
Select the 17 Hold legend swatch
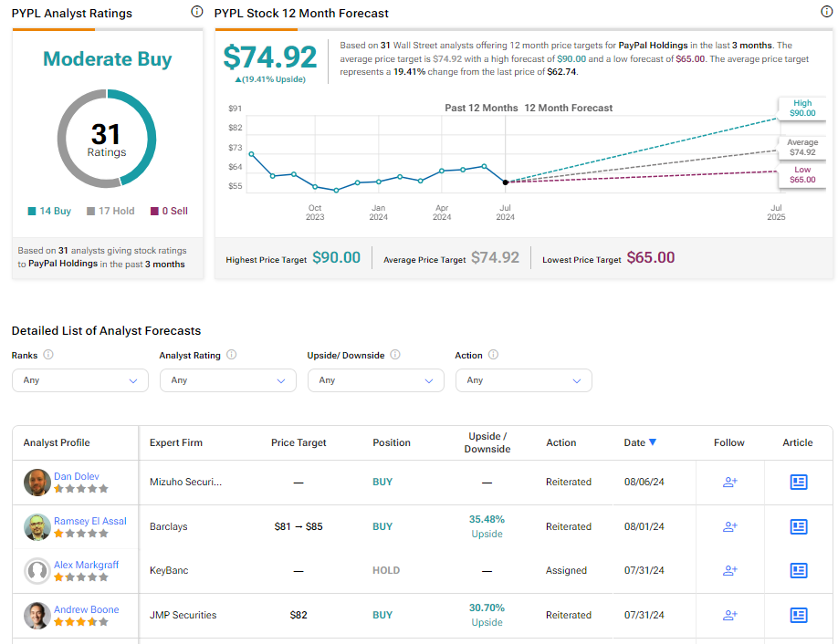[91, 211]
